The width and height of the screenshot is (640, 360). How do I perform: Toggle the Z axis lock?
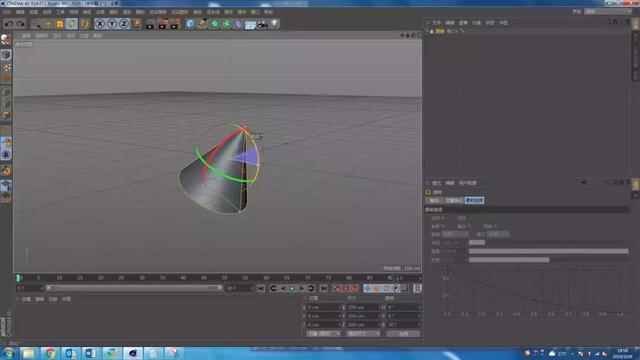(x=124, y=24)
